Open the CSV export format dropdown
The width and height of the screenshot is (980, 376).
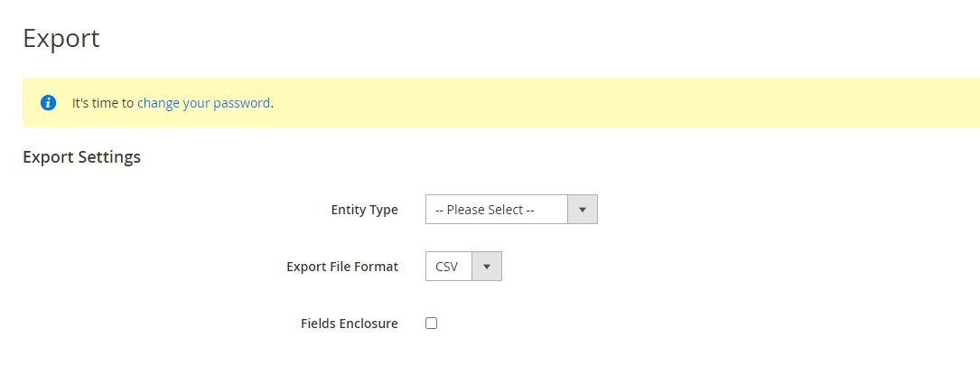click(x=463, y=267)
